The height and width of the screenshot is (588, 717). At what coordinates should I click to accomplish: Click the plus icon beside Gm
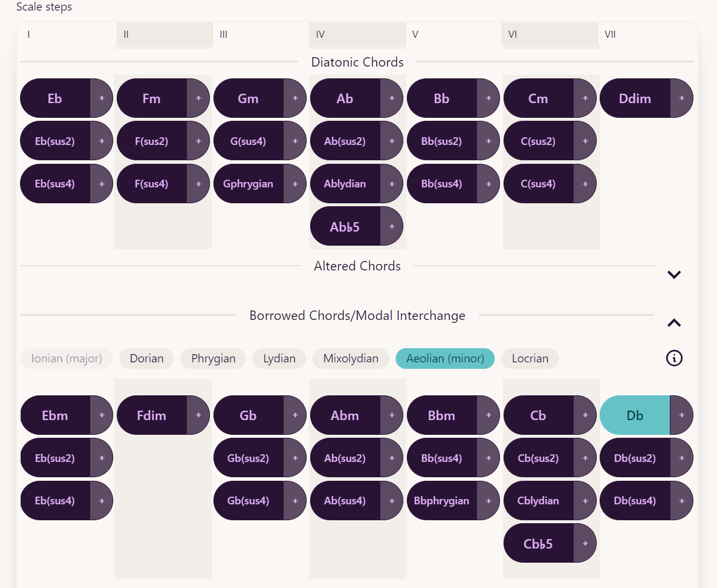[295, 98]
